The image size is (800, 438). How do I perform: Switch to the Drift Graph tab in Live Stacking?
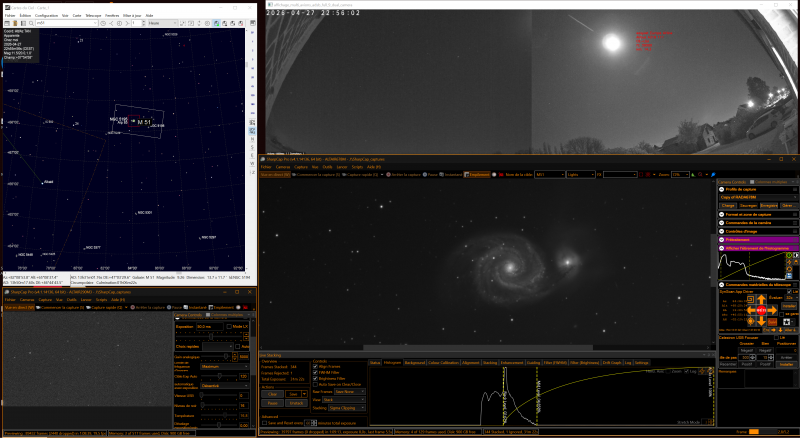612,362
